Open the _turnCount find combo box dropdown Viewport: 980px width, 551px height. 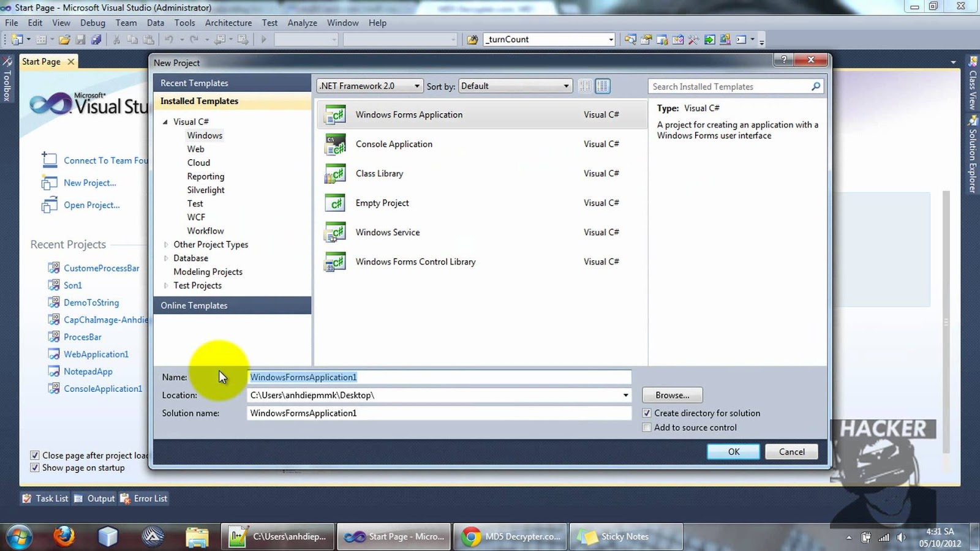[x=611, y=39]
